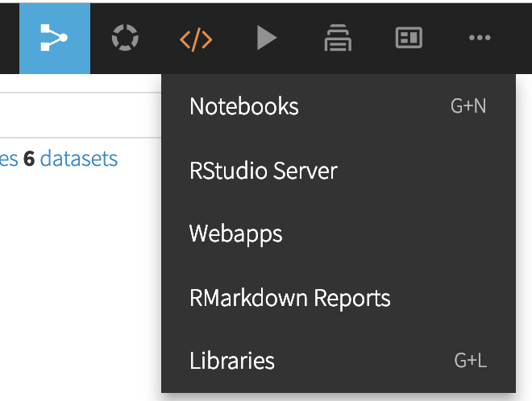Click the orange code menu icon
The width and height of the screenshot is (532, 401).
click(196, 39)
